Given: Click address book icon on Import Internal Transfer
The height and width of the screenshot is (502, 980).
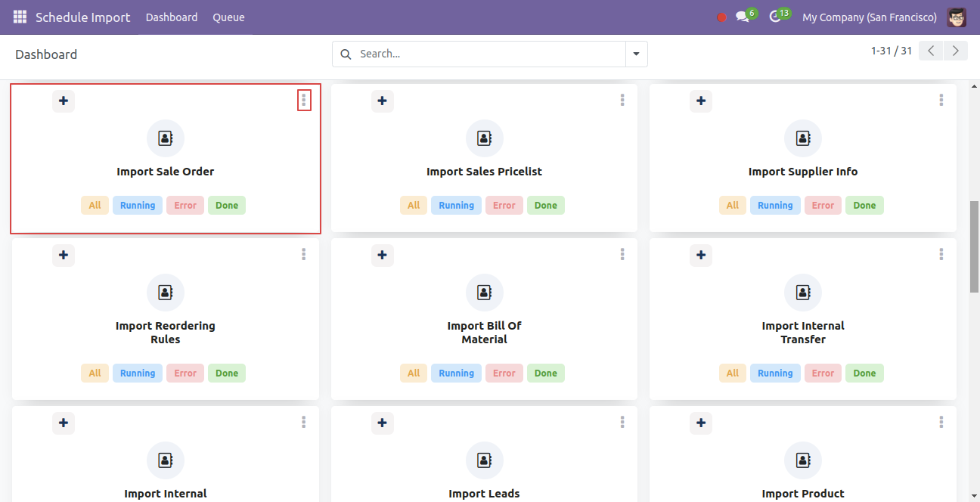Looking at the screenshot, I should pyautogui.click(x=803, y=293).
